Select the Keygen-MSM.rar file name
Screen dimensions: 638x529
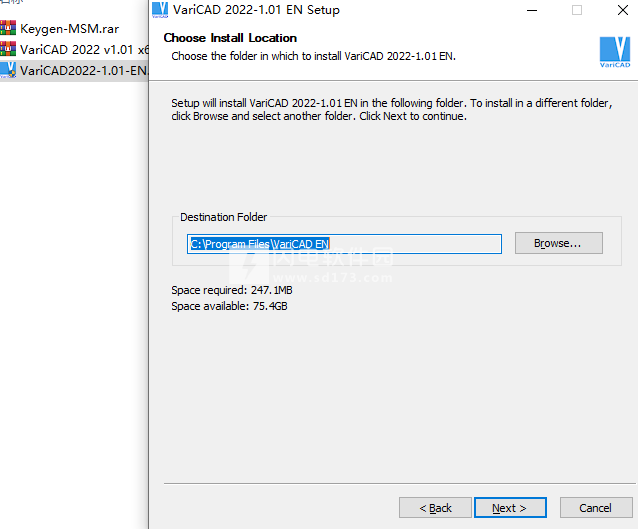[x=70, y=29]
